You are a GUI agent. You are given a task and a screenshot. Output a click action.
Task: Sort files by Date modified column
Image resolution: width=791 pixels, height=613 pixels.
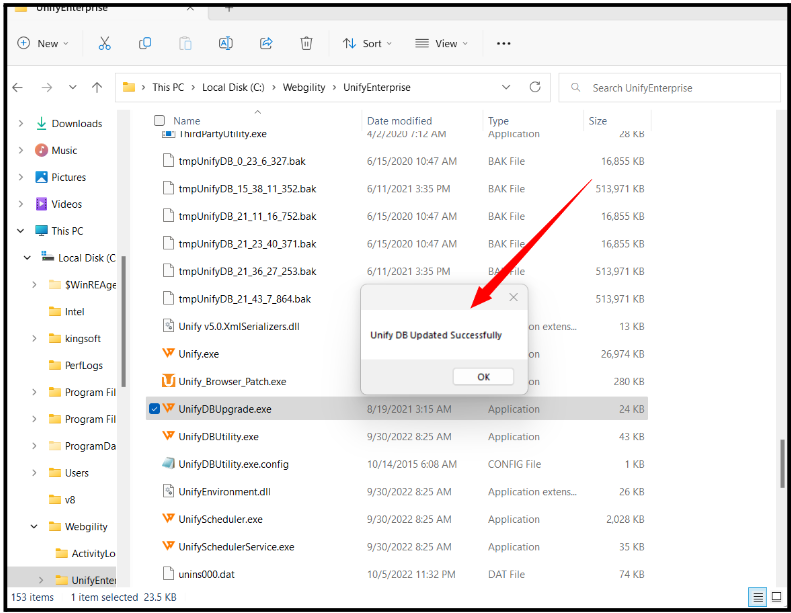399,120
